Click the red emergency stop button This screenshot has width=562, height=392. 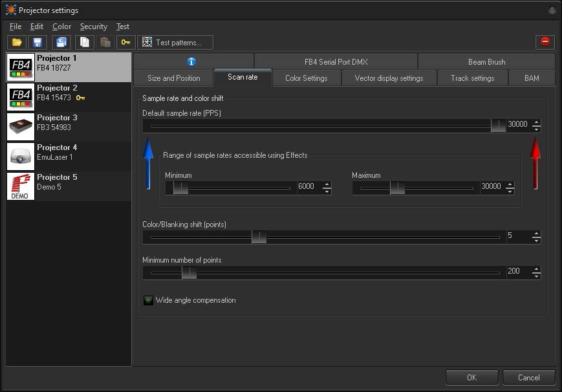(545, 41)
